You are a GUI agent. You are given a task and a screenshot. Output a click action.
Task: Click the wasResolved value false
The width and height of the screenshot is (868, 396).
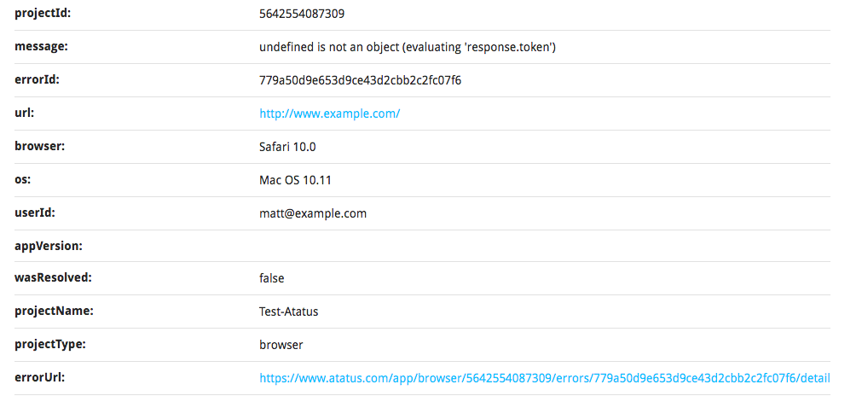[x=271, y=278]
